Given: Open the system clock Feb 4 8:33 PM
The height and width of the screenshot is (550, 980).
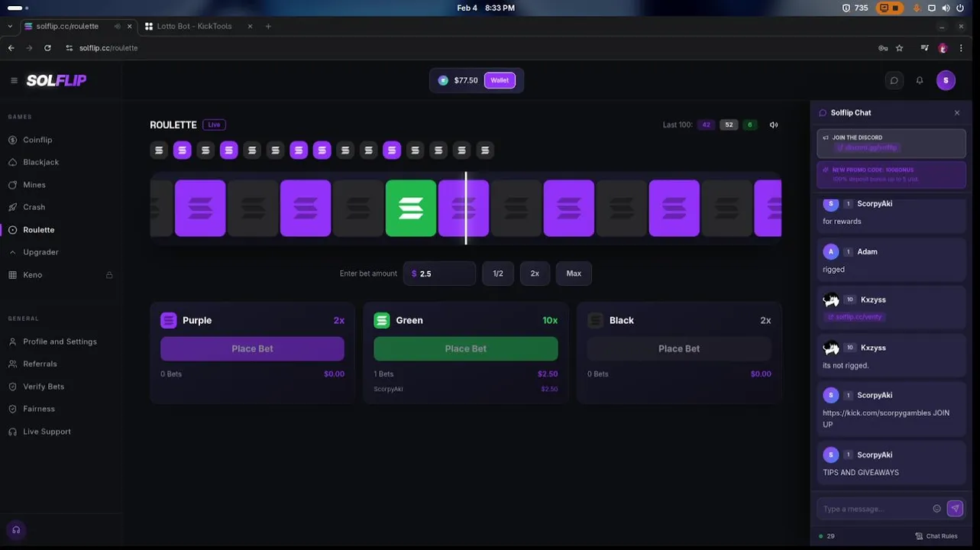Looking at the screenshot, I should 486,8.
